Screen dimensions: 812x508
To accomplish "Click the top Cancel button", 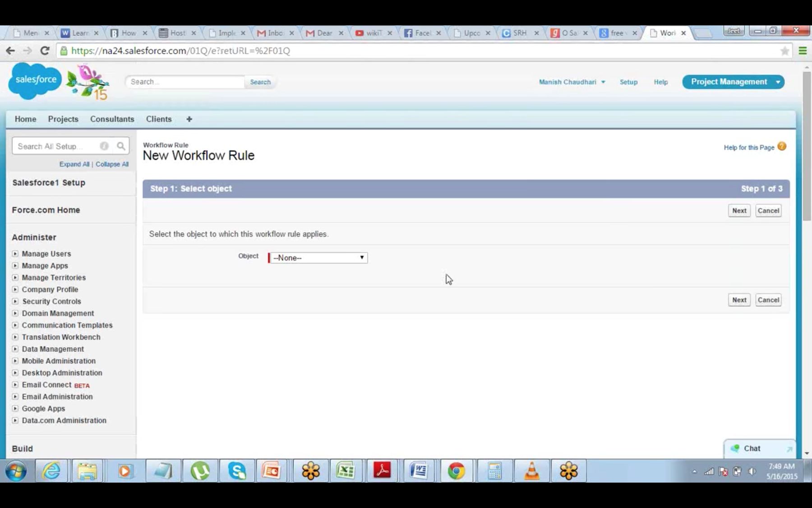I will click(x=768, y=210).
